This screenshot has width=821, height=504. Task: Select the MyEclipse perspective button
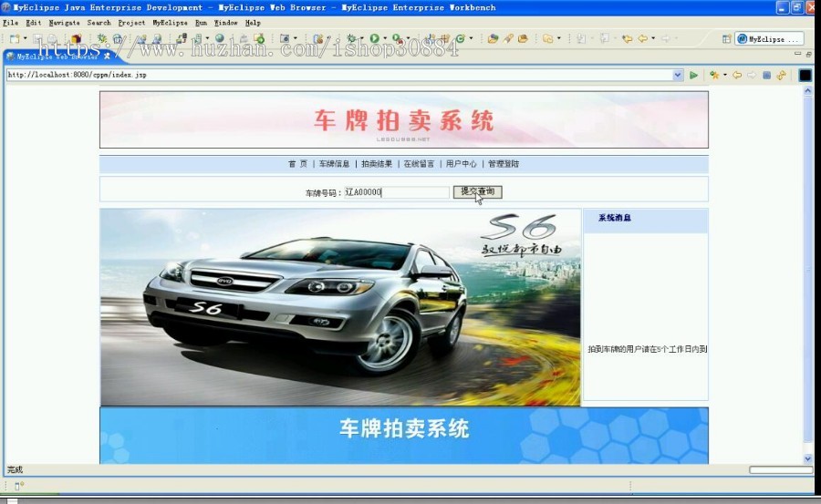(769, 39)
